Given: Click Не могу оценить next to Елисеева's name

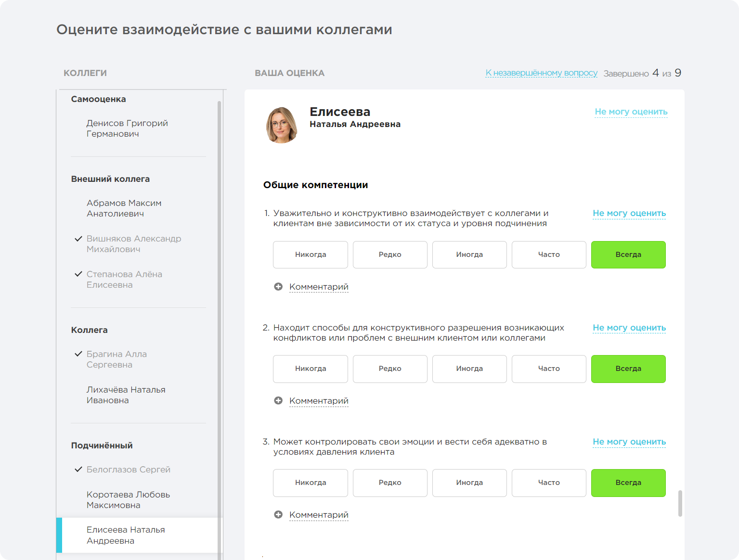Looking at the screenshot, I should [631, 111].
